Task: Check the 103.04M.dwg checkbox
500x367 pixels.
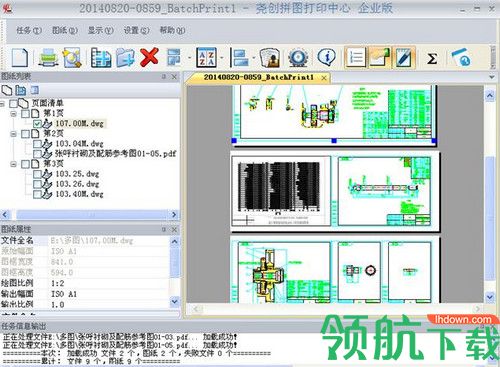Action: (x=37, y=144)
